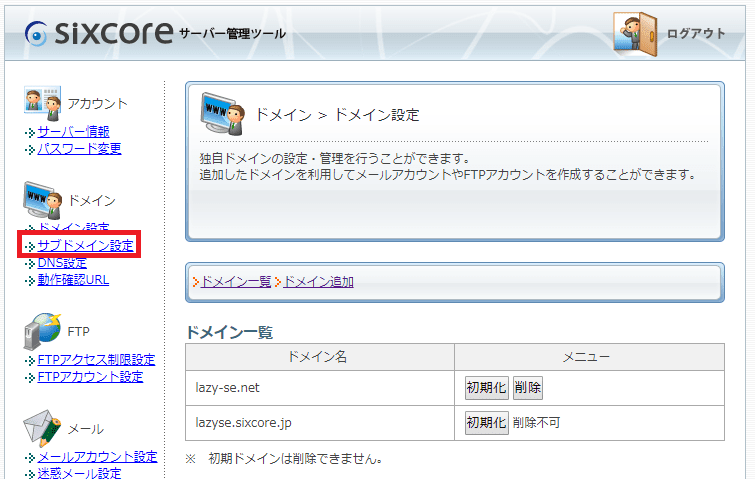Select lazy-se.net domain cell

click(x=320, y=388)
